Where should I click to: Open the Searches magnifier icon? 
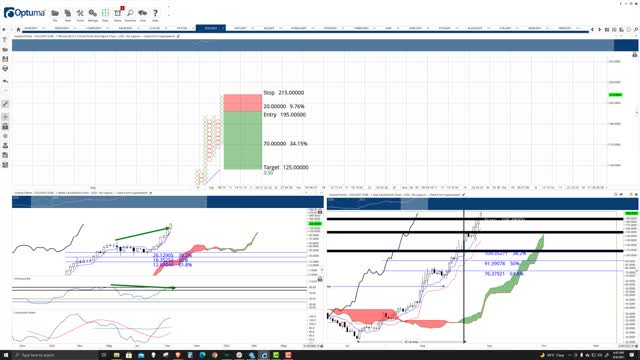click(130, 14)
